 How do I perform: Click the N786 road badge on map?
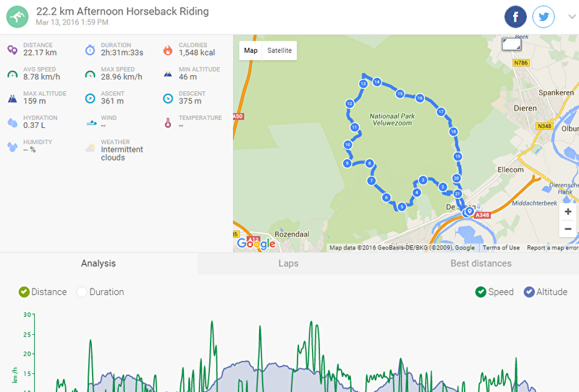(x=521, y=63)
